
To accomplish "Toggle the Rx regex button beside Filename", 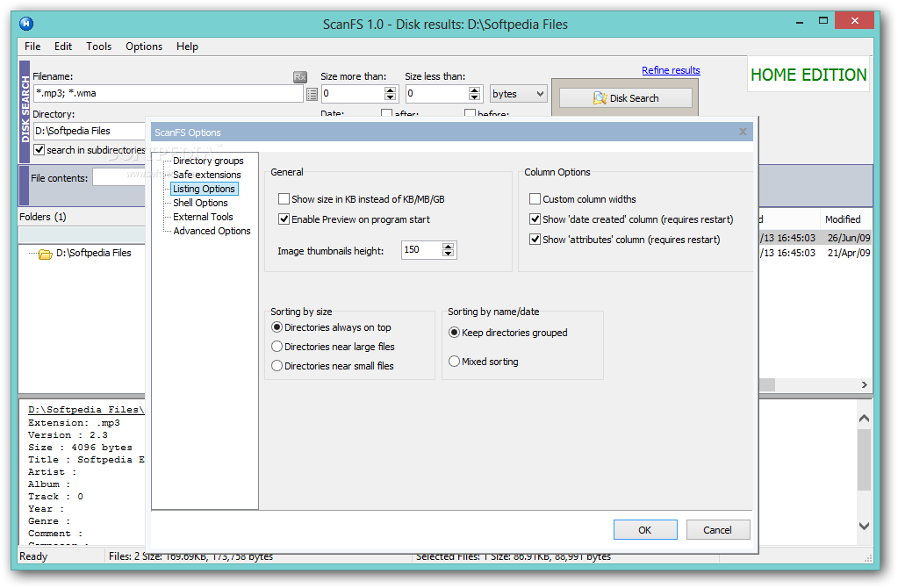I will (x=299, y=76).
